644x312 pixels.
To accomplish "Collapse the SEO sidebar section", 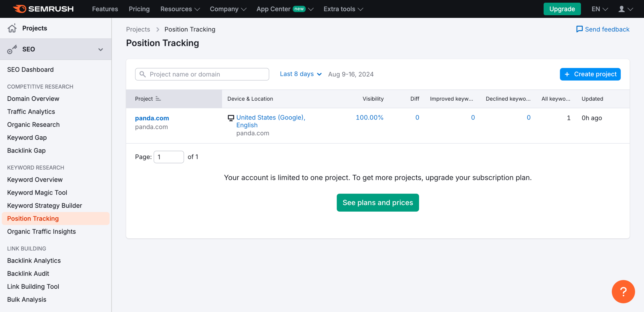I will 101,49.
